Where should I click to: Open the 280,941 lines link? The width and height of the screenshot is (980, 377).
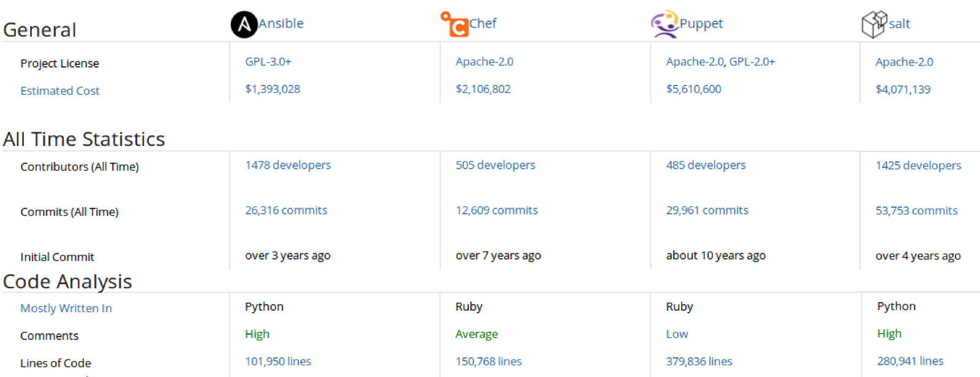tap(910, 361)
